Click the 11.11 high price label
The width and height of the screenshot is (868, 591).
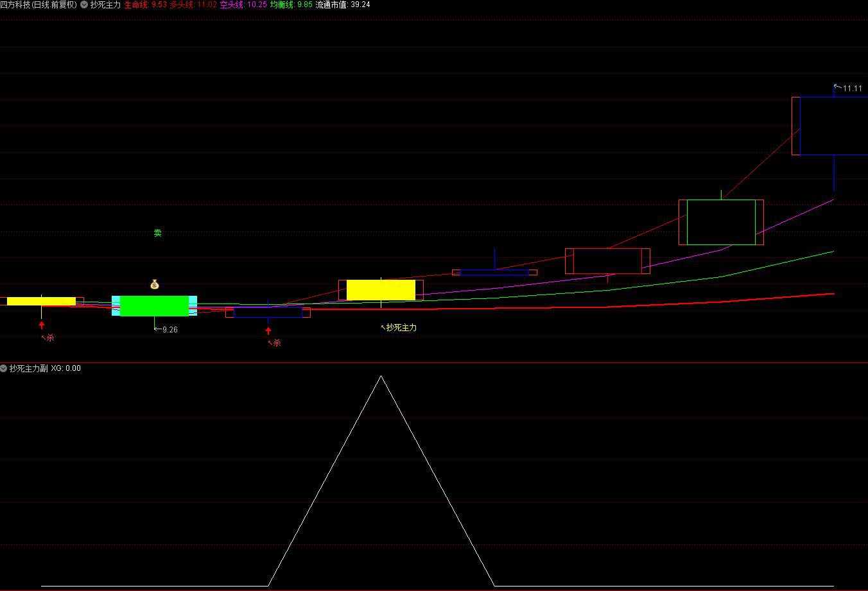[853, 89]
